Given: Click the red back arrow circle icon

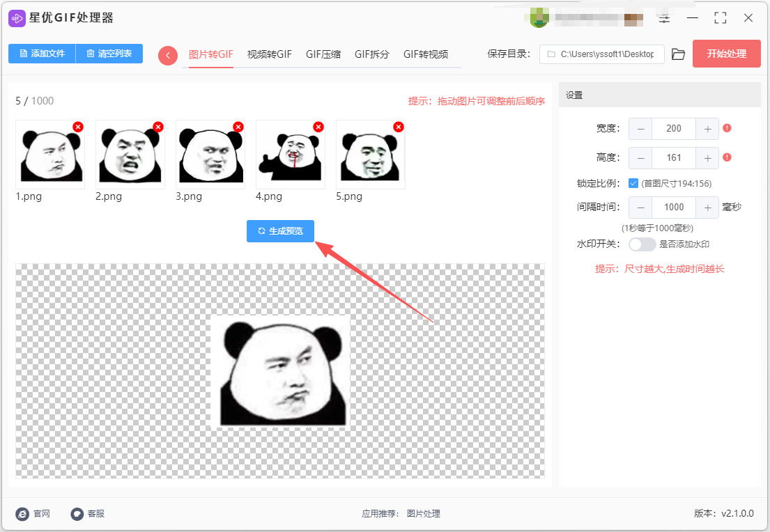Looking at the screenshot, I should coord(167,56).
